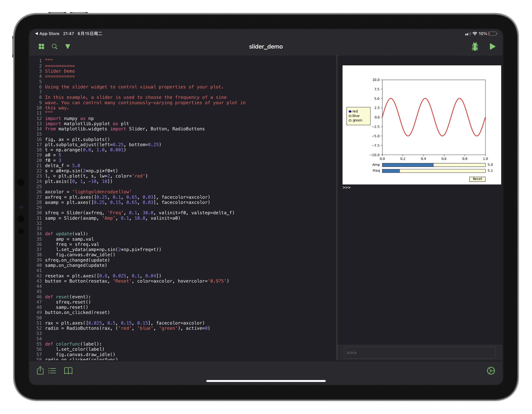The image size is (532, 414).
Task: Go back to App Store
Action: coord(47,34)
